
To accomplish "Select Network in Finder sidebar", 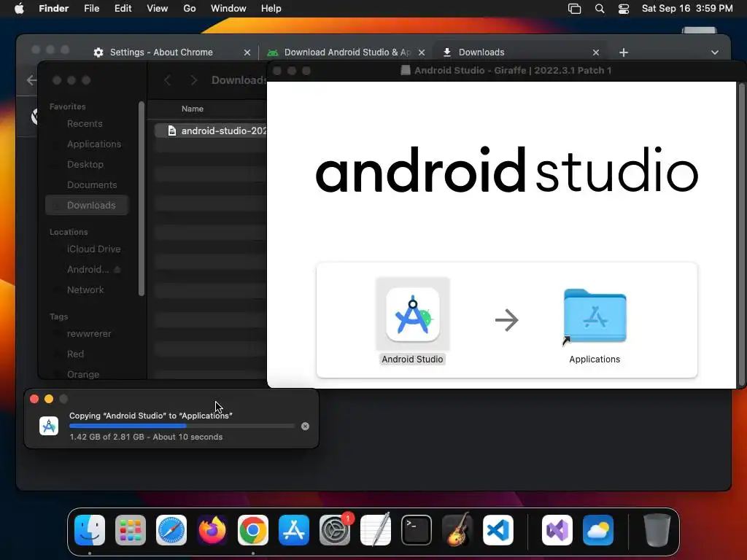I will tap(87, 290).
